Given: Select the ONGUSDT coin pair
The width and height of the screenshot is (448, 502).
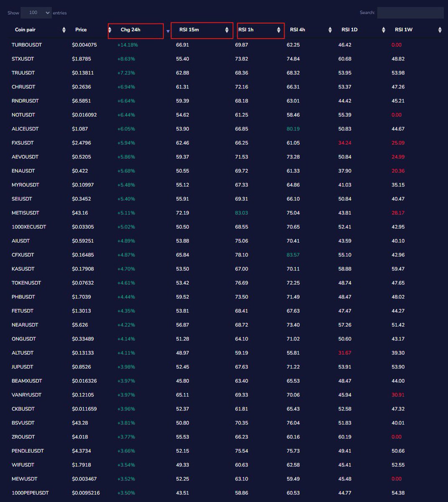Looking at the screenshot, I should [24, 339].
